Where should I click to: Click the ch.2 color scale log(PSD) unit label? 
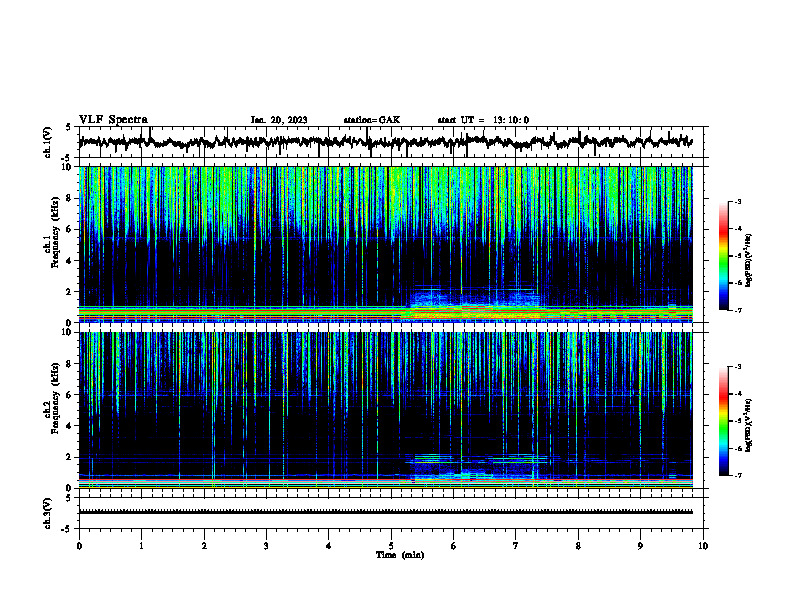pos(748,426)
